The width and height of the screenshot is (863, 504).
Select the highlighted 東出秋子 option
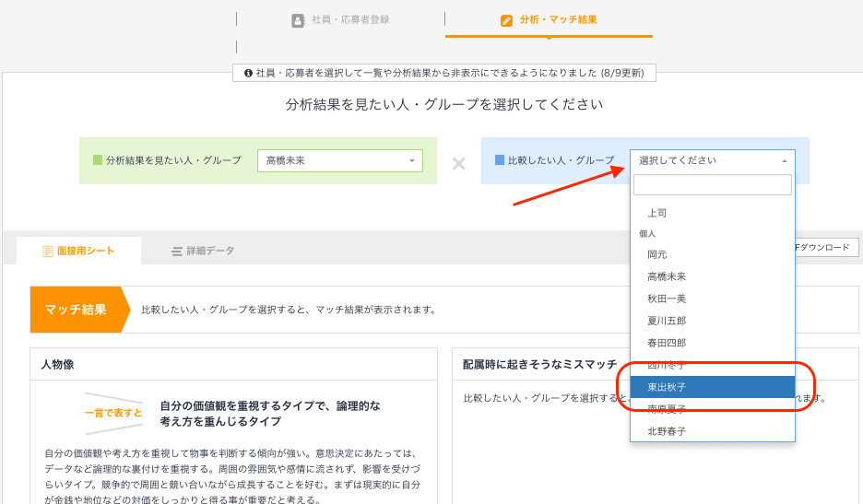[x=667, y=387]
